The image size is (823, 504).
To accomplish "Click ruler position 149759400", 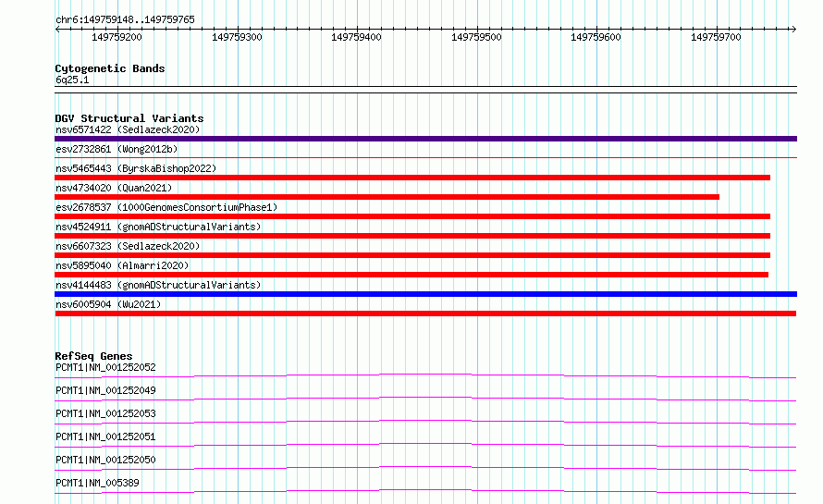I will [356, 37].
